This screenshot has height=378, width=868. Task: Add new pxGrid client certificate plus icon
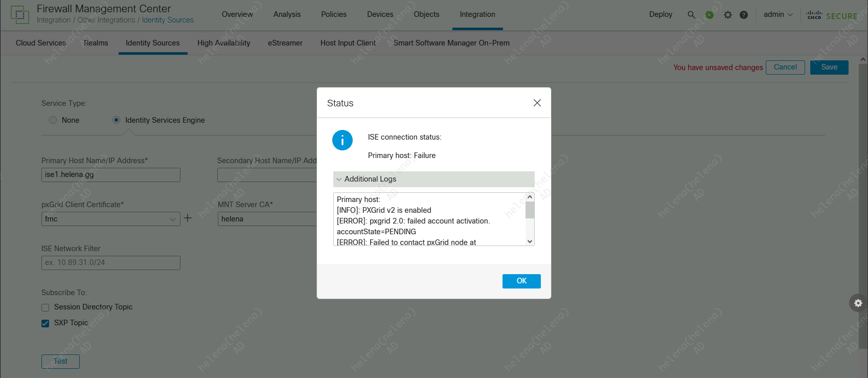[188, 218]
